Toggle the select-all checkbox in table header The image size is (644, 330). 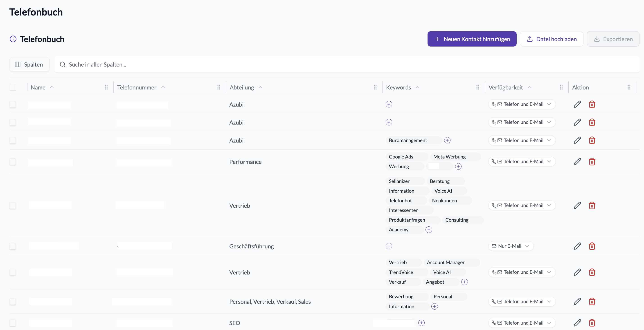click(x=13, y=87)
